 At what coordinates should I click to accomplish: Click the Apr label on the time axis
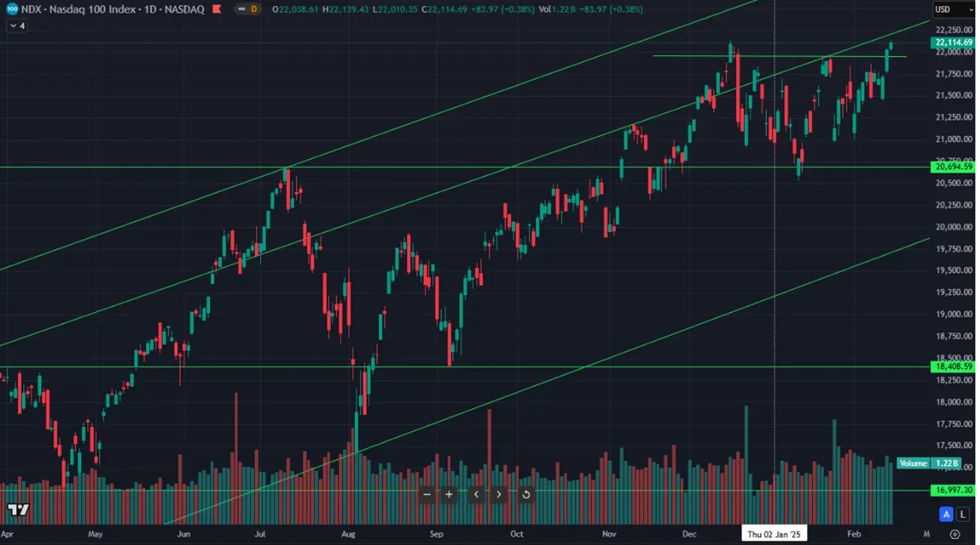point(7,534)
